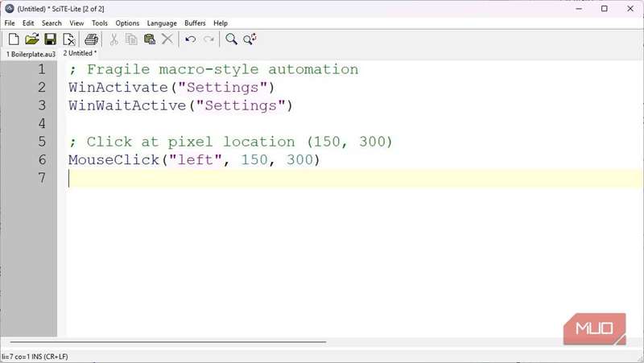Screen dimensions: 644x363
Task: Open the Buffers menu
Action: (195, 23)
